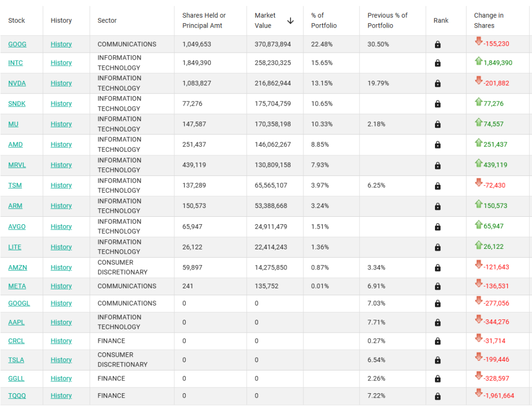Screen dimensions: 532x409
Task: Select the 1,083,827 shares held cell
Action: [x=197, y=83]
